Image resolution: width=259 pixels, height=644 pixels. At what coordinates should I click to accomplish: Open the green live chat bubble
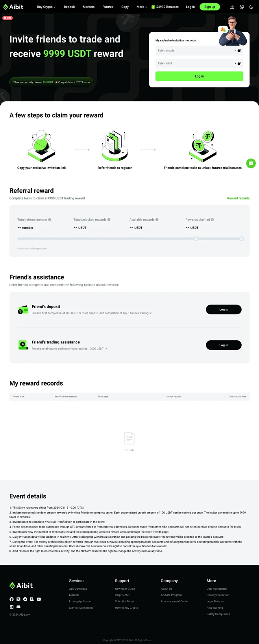tap(251, 163)
